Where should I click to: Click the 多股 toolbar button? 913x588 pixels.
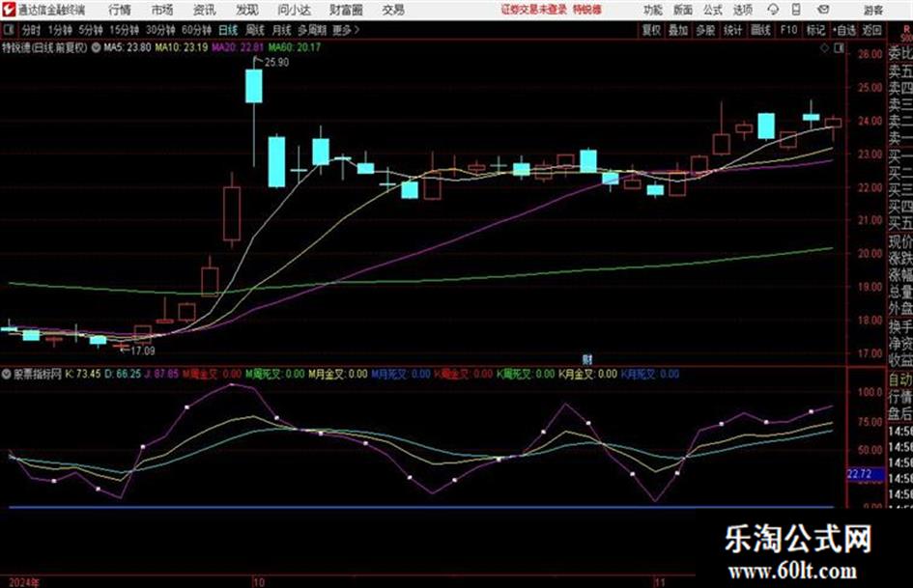705,30
